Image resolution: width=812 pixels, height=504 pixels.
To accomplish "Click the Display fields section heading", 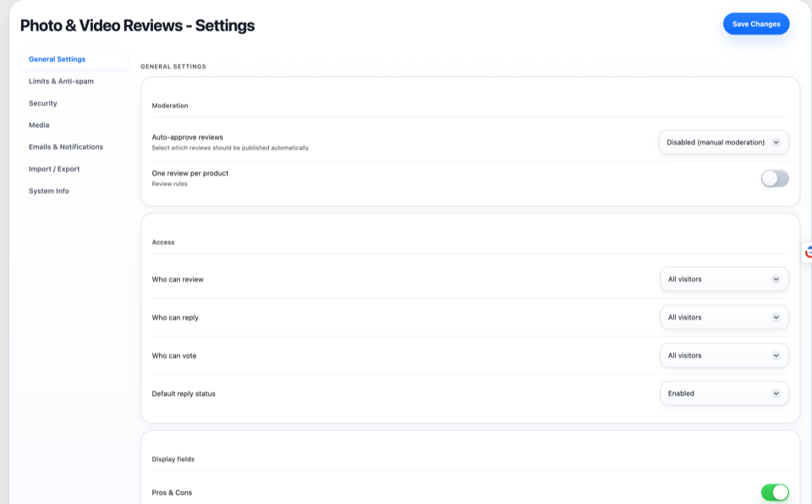I will pyautogui.click(x=173, y=459).
